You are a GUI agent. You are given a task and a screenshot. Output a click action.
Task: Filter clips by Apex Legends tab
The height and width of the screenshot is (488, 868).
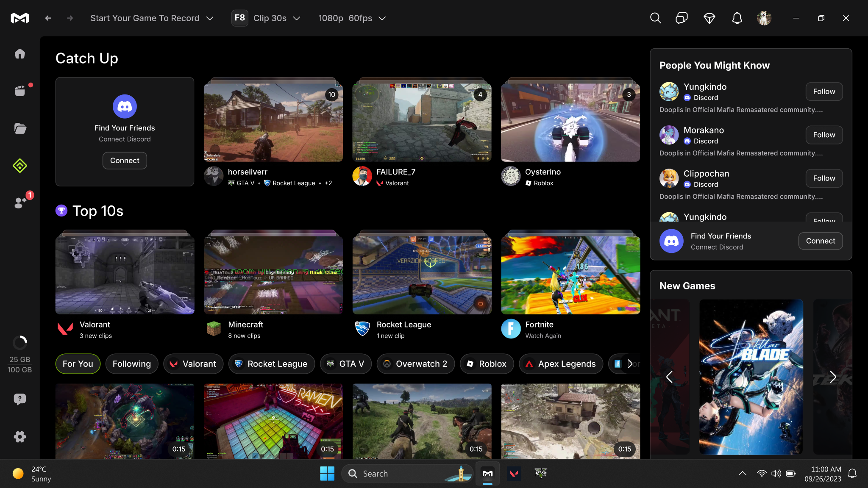(561, 364)
